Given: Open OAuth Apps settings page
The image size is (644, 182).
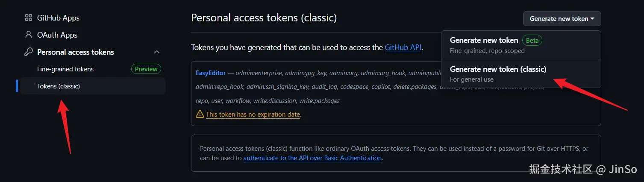Looking at the screenshot, I should pos(57,35).
